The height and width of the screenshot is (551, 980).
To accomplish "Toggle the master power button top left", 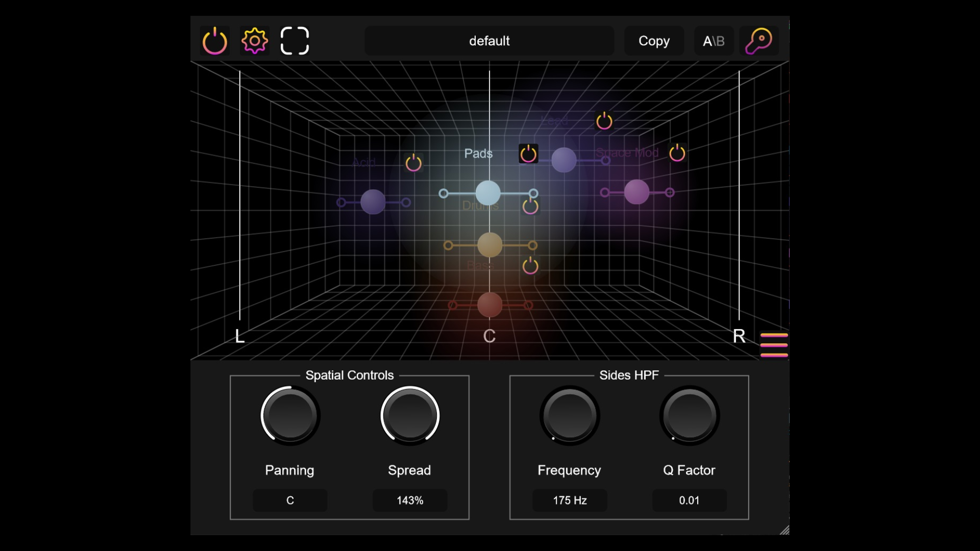I will tap(214, 41).
